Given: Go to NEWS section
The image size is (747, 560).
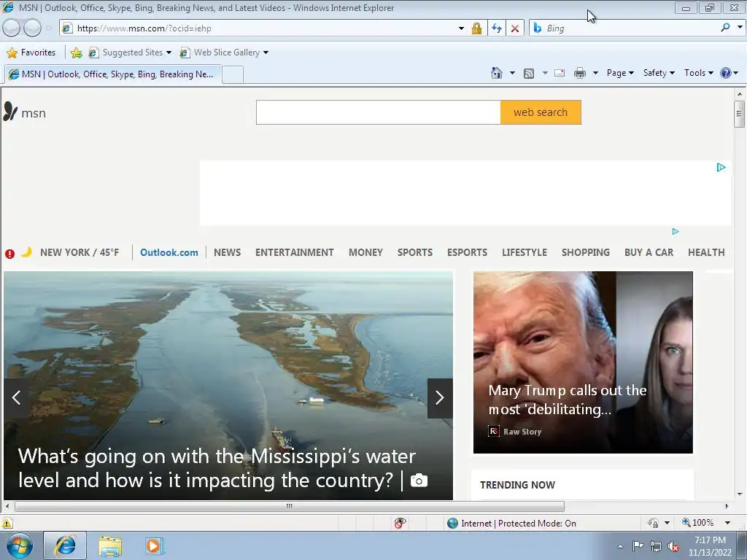Looking at the screenshot, I should coord(228,252).
